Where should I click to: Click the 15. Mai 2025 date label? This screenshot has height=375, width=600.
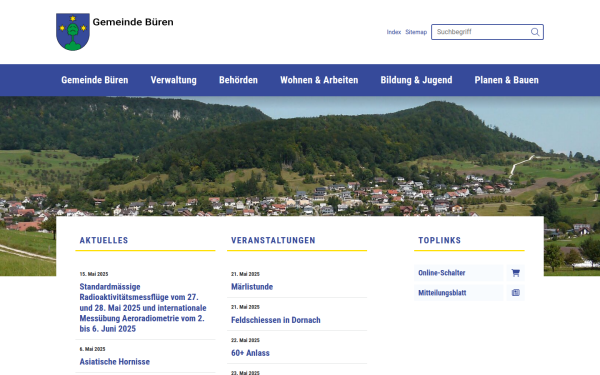(x=94, y=274)
